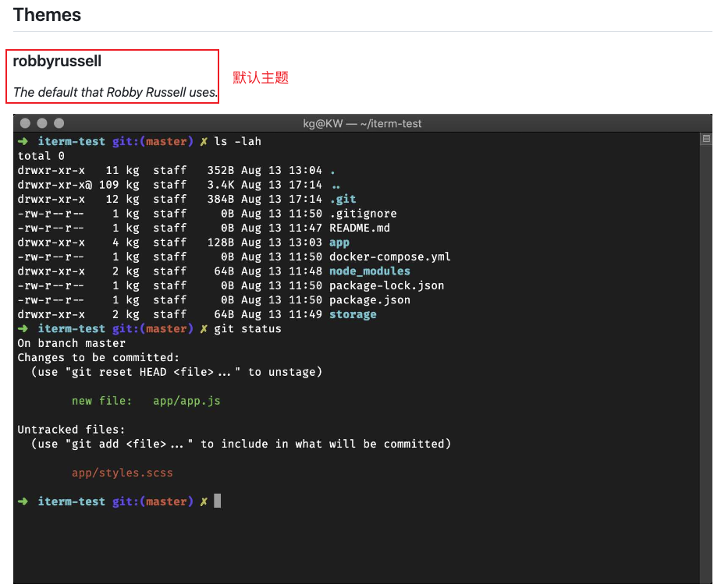Click 'The default that Robby Russell uses' text
The width and height of the screenshot is (721, 588).
click(x=115, y=92)
